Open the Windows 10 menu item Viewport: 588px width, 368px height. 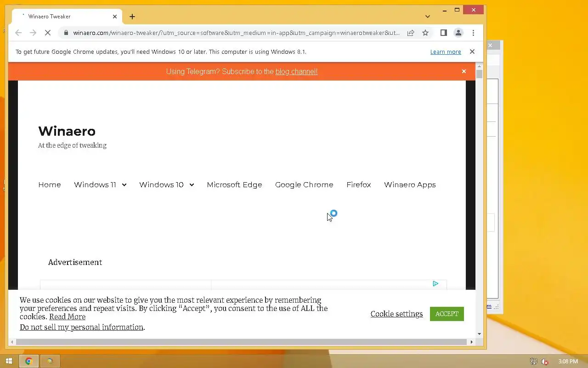(161, 184)
